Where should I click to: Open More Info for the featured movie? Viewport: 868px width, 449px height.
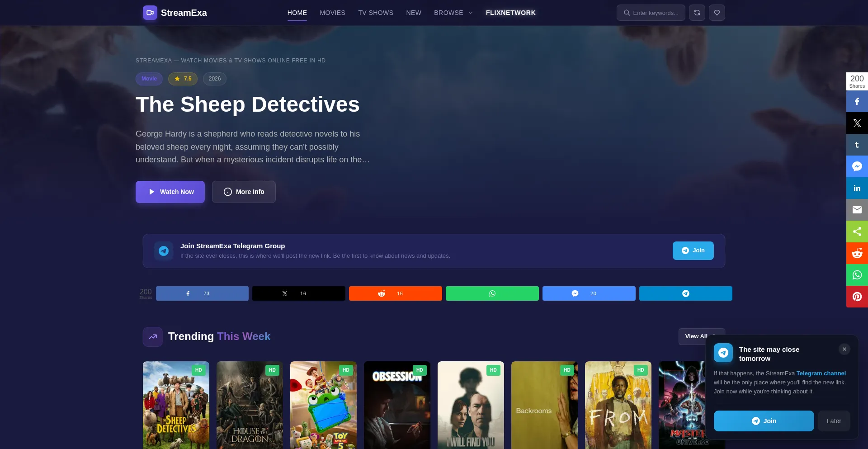click(x=244, y=192)
